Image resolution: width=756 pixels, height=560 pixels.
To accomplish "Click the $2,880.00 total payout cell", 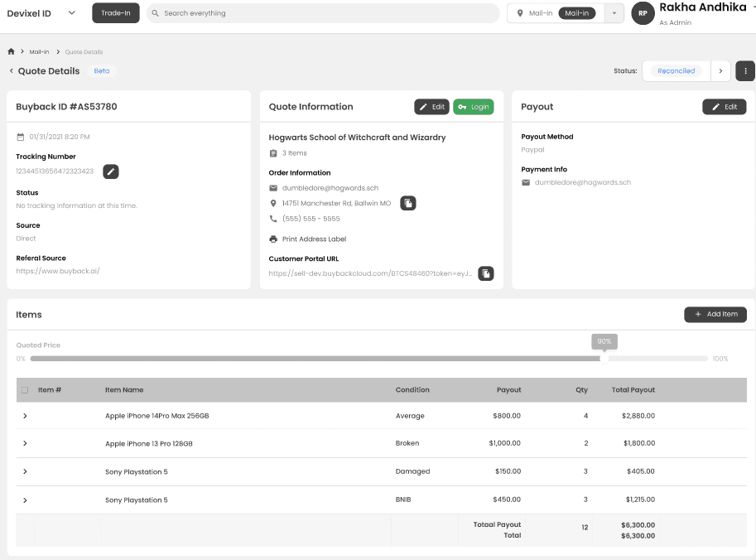I will tap(638, 416).
